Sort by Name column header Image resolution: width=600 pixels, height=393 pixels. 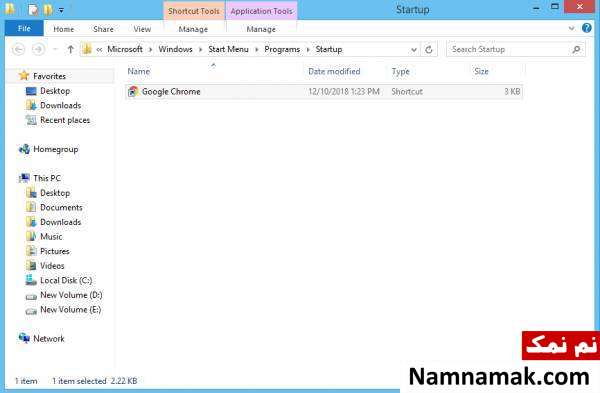139,71
